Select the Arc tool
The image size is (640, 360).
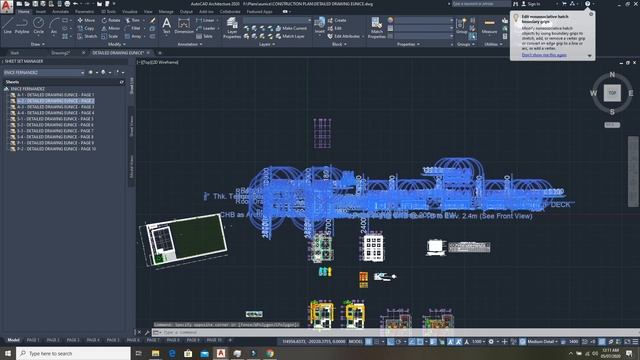pyautogui.click(x=53, y=25)
